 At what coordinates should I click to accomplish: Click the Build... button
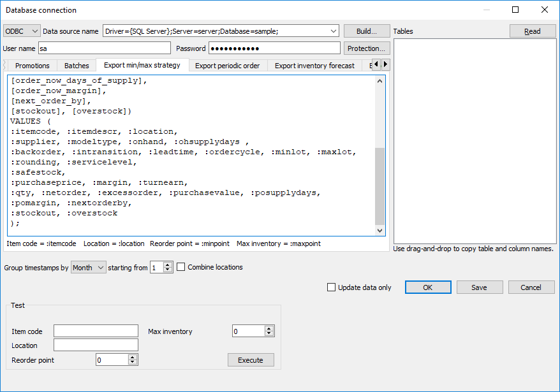[366, 31]
